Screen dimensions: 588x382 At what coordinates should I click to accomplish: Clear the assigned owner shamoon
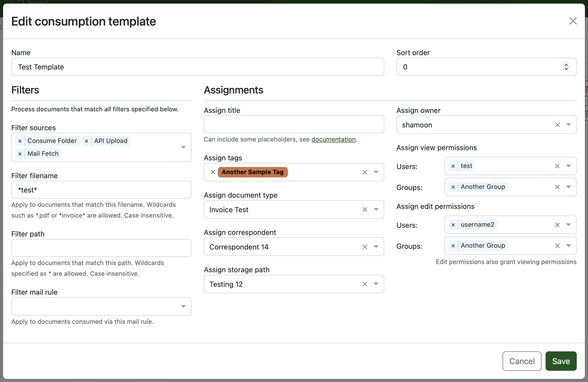coord(558,125)
